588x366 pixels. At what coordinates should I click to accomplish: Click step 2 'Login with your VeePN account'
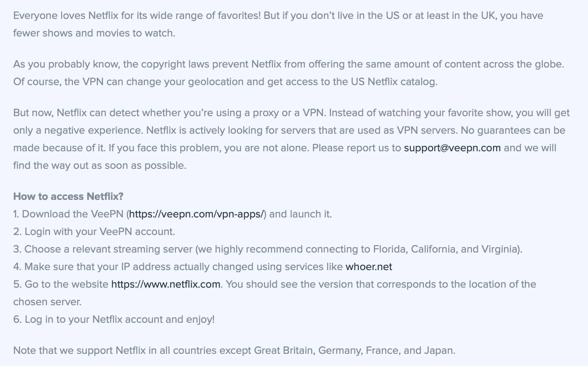94,232
